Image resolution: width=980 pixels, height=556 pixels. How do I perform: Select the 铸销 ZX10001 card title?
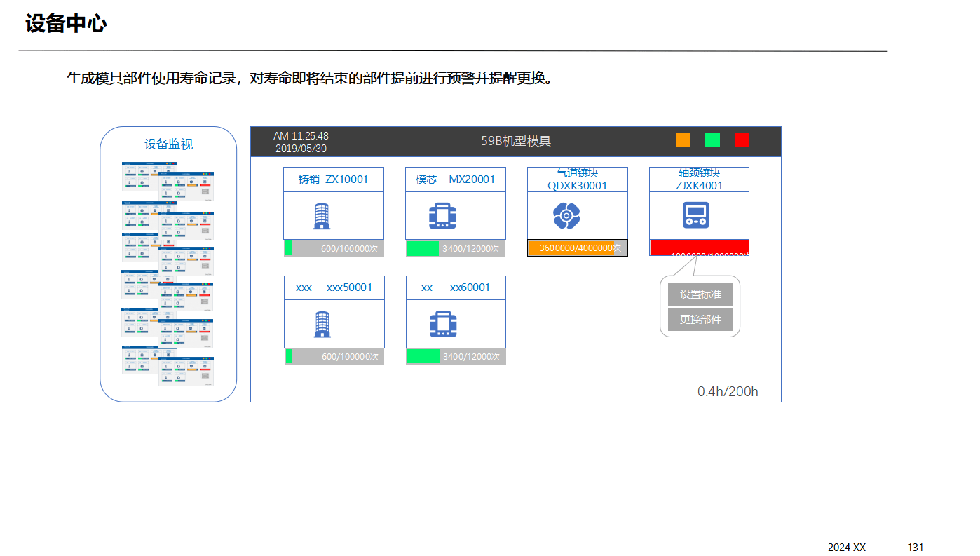point(334,179)
